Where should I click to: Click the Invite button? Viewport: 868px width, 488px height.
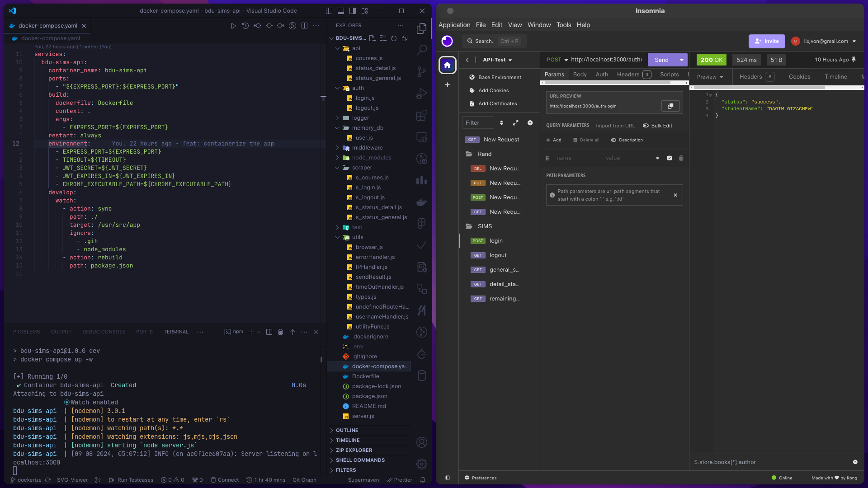tap(767, 41)
